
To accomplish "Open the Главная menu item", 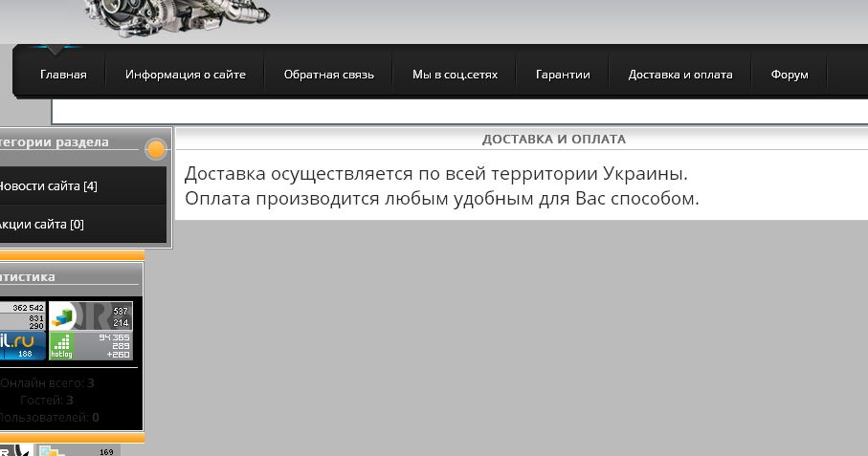I will pos(63,75).
